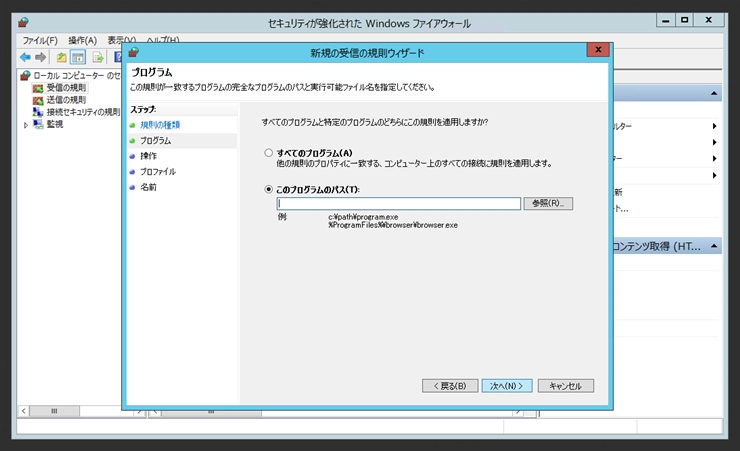The width and height of the screenshot is (740, 451).
Task: Click the Export list toolbar icon
Action: tap(98, 58)
